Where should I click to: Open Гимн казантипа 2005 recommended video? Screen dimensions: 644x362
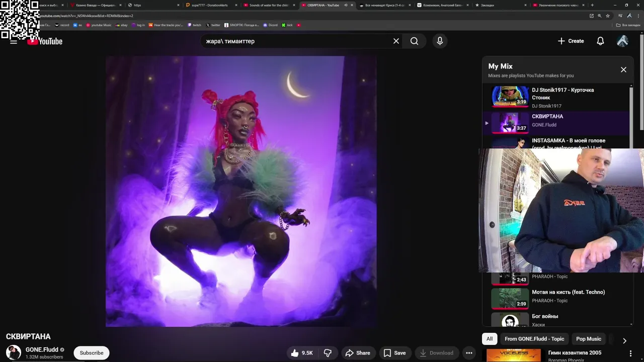pyautogui.click(x=575, y=353)
